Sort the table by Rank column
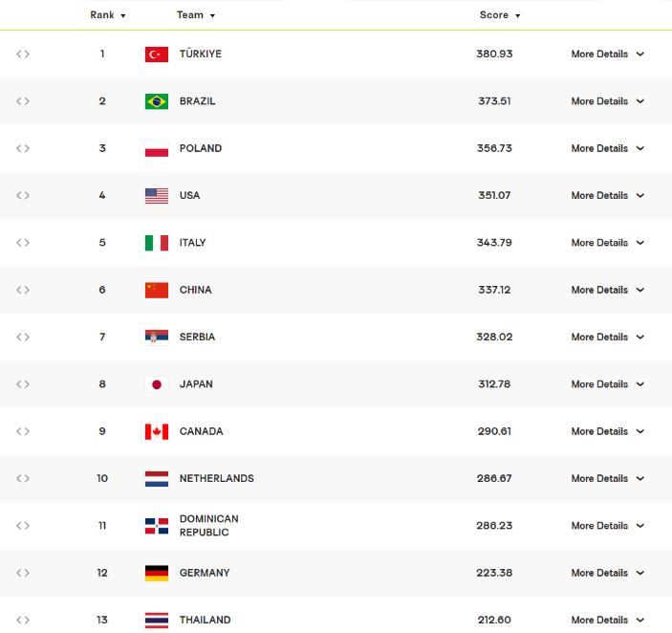This screenshot has width=672, height=633. [108, 15]
